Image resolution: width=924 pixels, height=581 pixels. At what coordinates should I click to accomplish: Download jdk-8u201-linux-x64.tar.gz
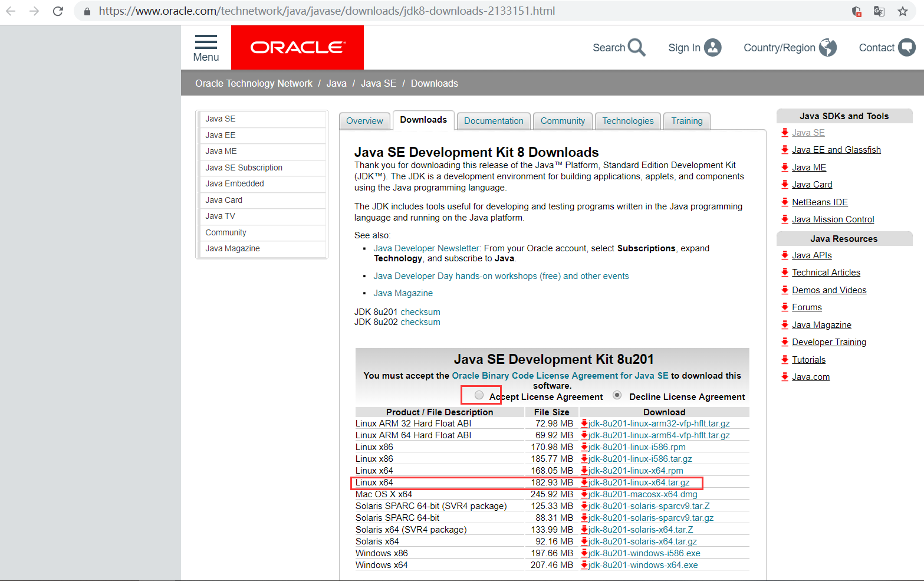pyautogui.click(x=639, y=482)
